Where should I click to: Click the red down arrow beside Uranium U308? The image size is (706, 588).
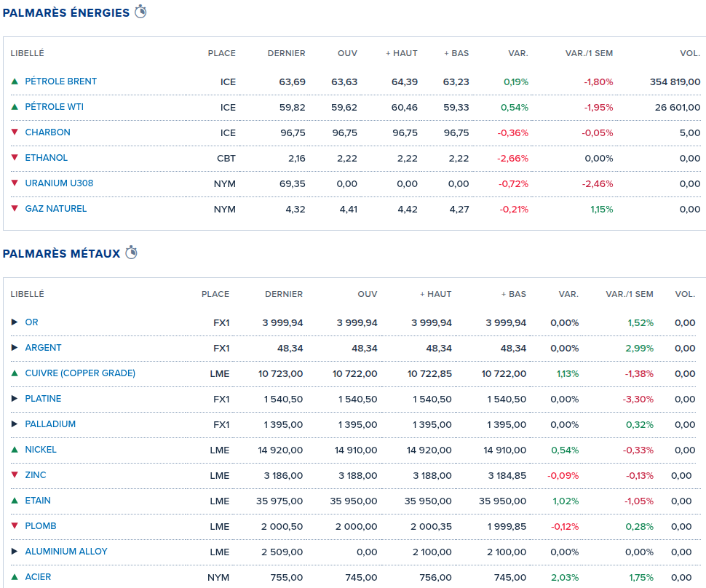click(15, 183)
